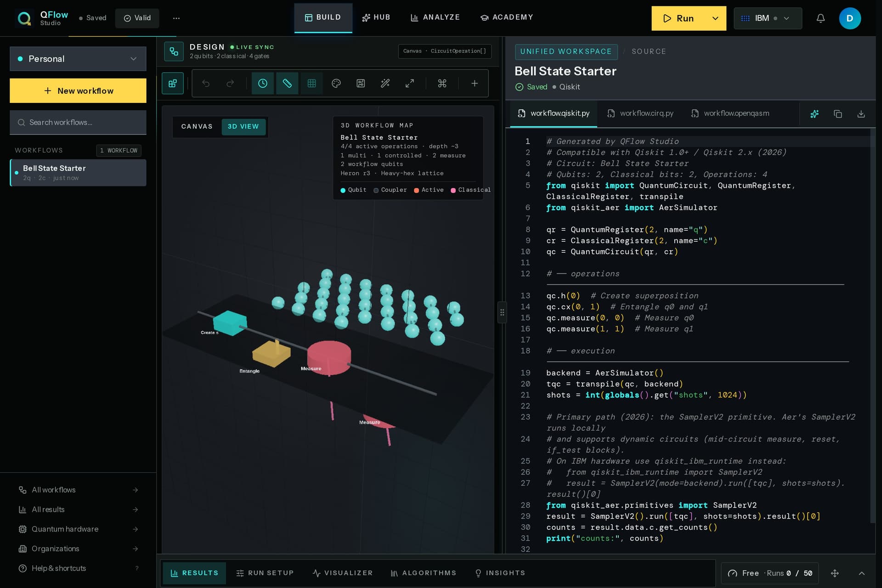Screen dimensions: 882x588
Task: Click the QFlow Studio logo icon
Action: pyautogui.click(x=24, y=18)
